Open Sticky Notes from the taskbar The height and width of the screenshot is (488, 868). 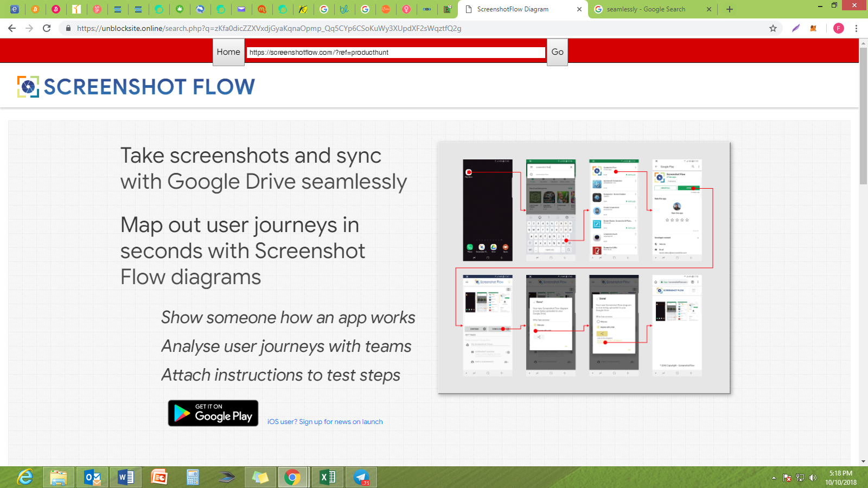point(260,477)
